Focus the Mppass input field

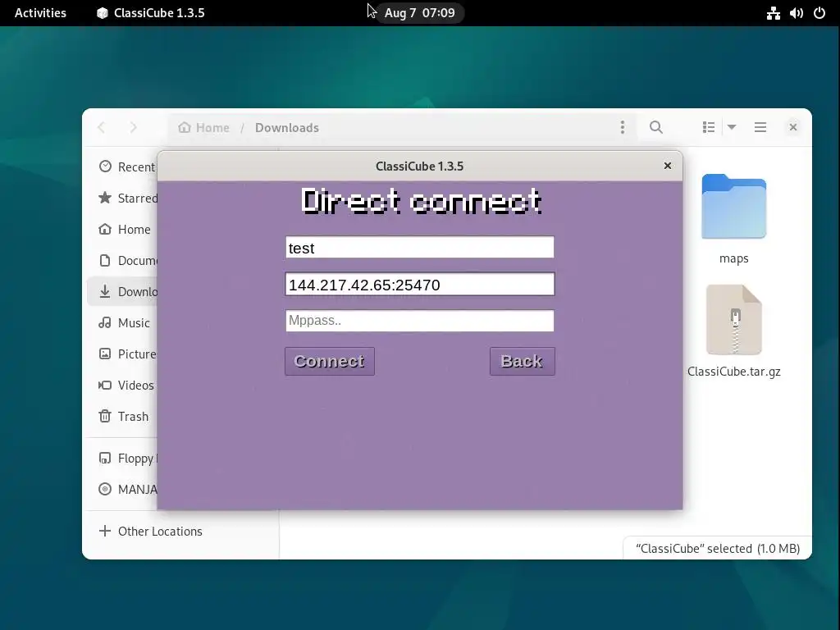(x=419, y=321)
